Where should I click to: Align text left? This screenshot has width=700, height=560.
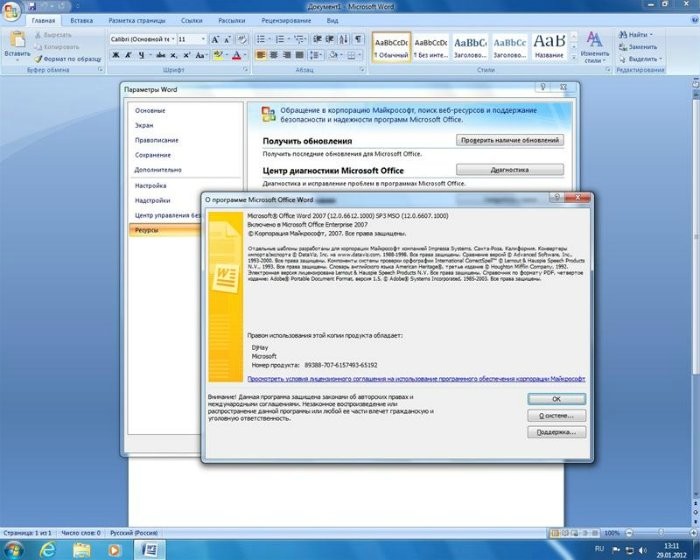tap(261, 55)
